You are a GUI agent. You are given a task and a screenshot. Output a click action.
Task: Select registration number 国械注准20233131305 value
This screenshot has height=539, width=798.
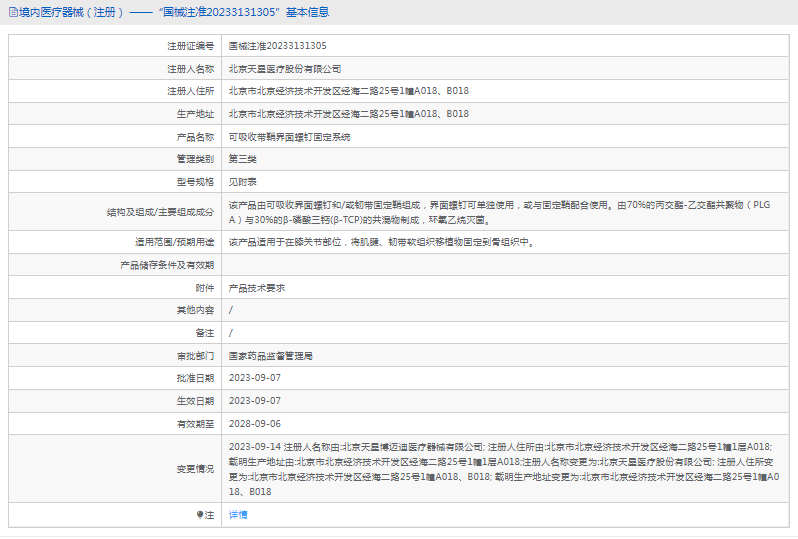point(277,46)
